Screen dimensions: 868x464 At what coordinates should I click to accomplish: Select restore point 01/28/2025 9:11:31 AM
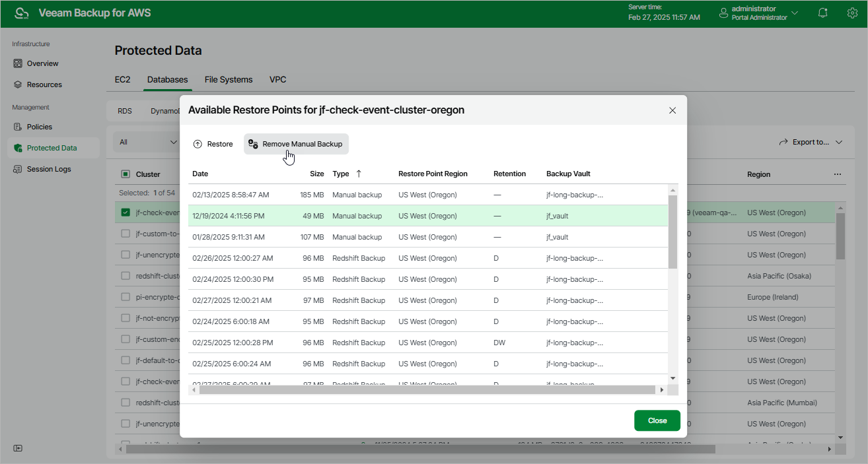(x=428, y=237)
